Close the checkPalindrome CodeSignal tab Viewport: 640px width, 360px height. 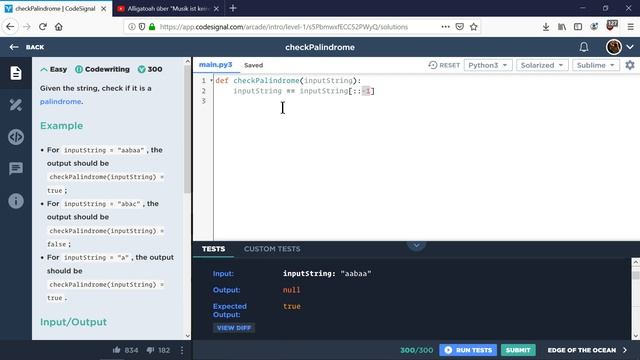104,8
